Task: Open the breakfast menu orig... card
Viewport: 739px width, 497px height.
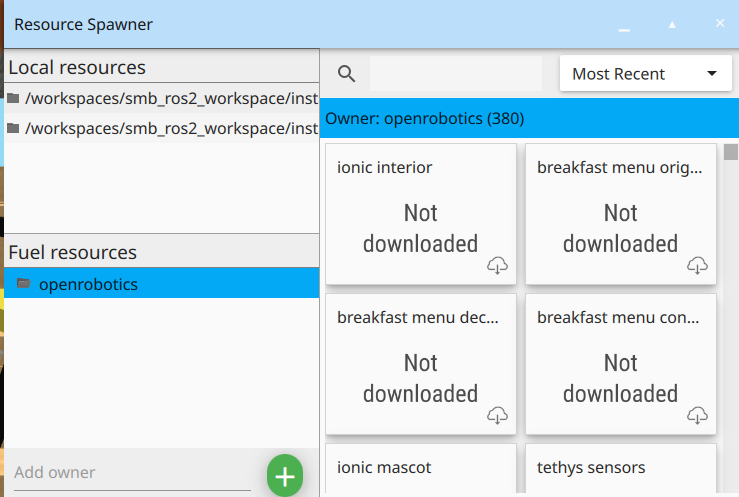Action: pos(621,214)
